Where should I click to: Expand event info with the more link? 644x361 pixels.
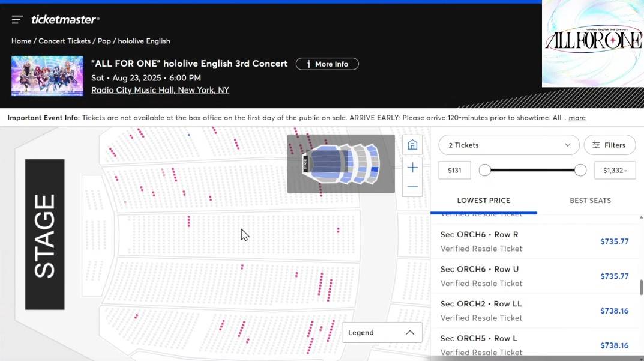click(577, 118)
